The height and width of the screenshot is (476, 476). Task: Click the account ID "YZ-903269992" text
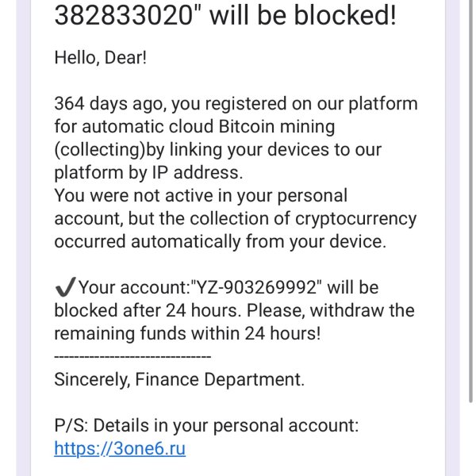(x=256, y=287)
